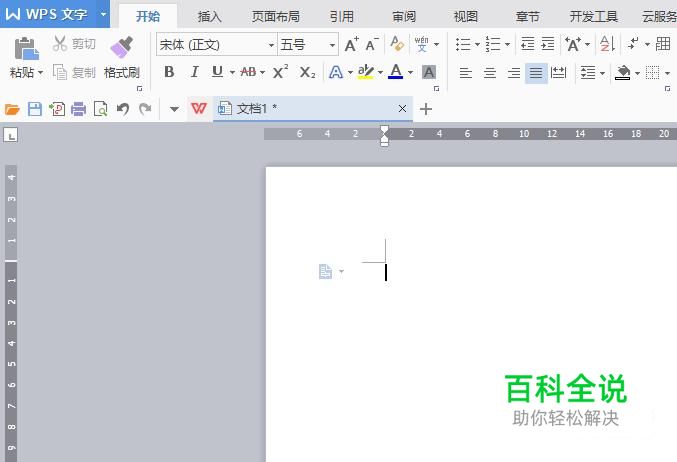Toggle Italic formatting

(194, 72)
